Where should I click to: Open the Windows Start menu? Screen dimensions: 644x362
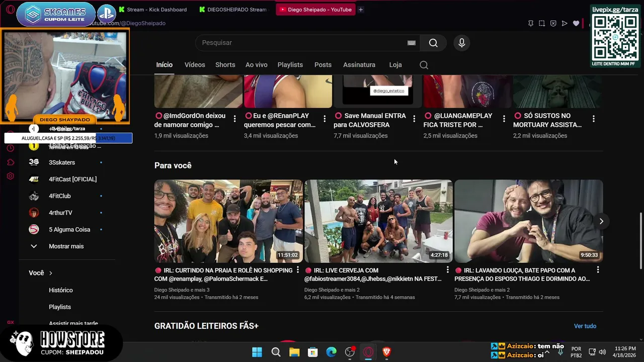click(x=257, y=352)
